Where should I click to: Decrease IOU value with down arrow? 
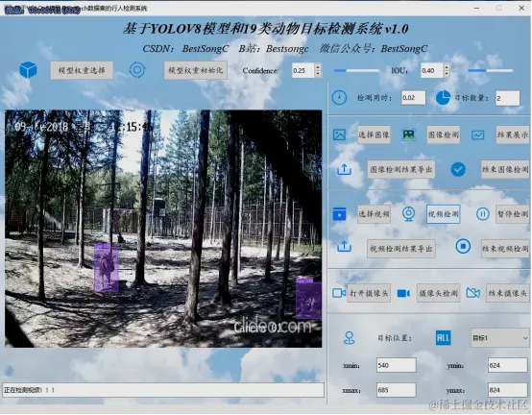pyautogui.click(x=447, y=74)
